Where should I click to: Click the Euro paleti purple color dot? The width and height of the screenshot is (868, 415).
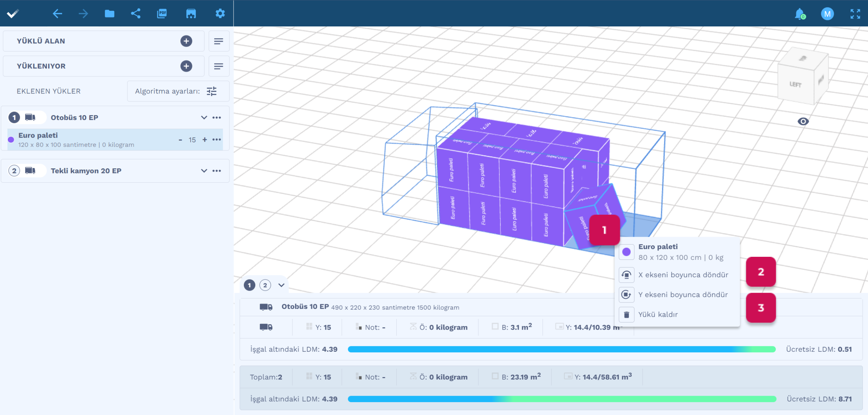click(x=11, y=140)
